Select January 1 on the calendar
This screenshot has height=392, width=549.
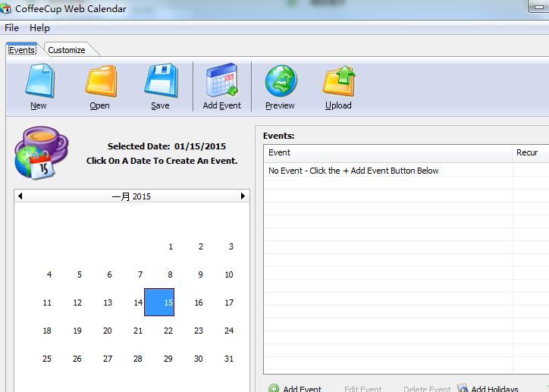pos(171,246)
